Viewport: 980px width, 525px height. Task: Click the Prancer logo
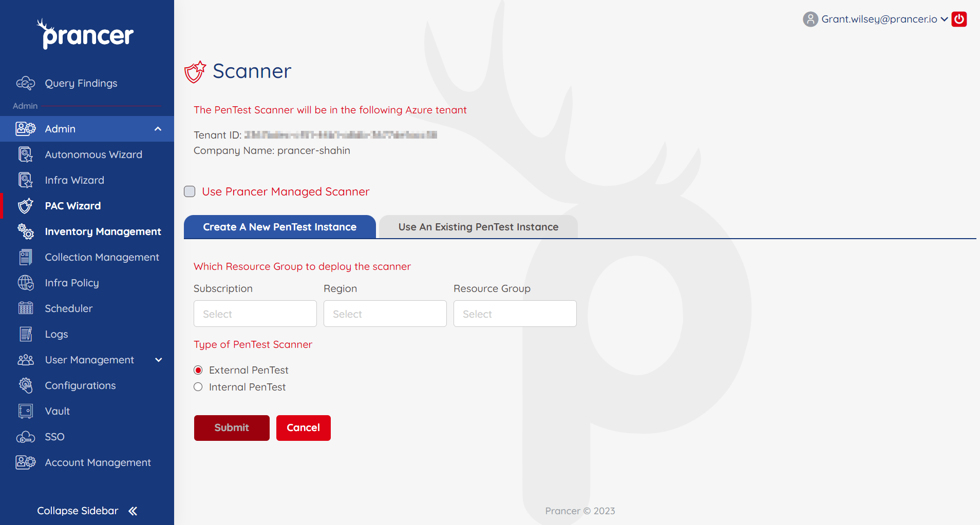tap(85, 34)
